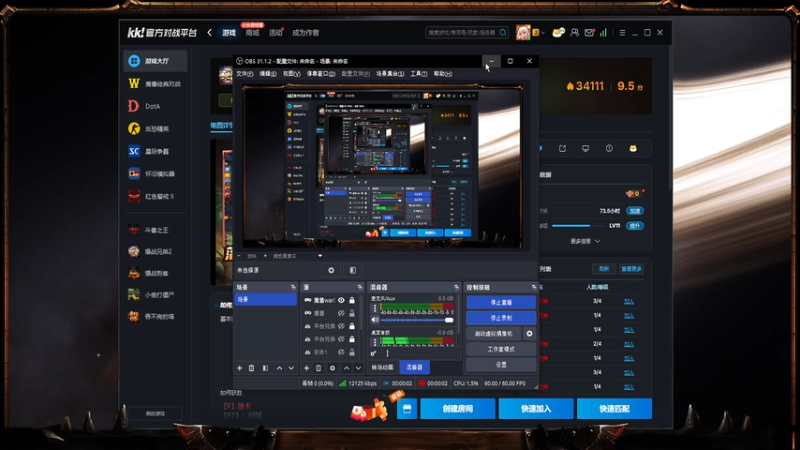The height and width of the screenshot is (450, 800).
Task: Open OBS 工具 menu
Action: click(419, 74)
